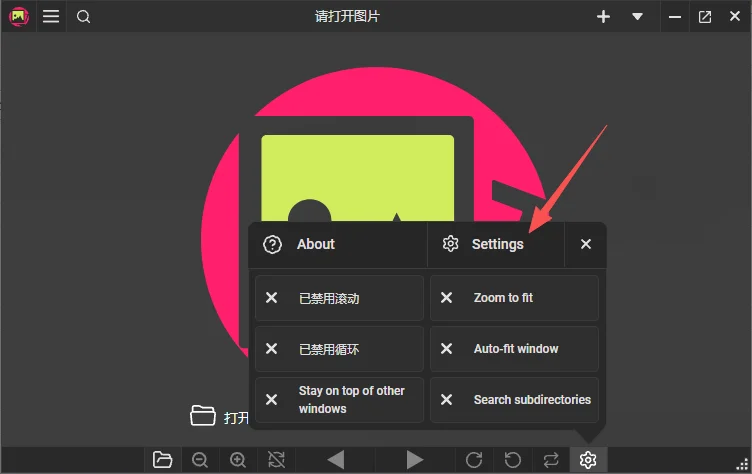Viewport: 752px width, 474px height.
Task: Click the crossed-out sync icon in toolbar
Action: [276, 460]
